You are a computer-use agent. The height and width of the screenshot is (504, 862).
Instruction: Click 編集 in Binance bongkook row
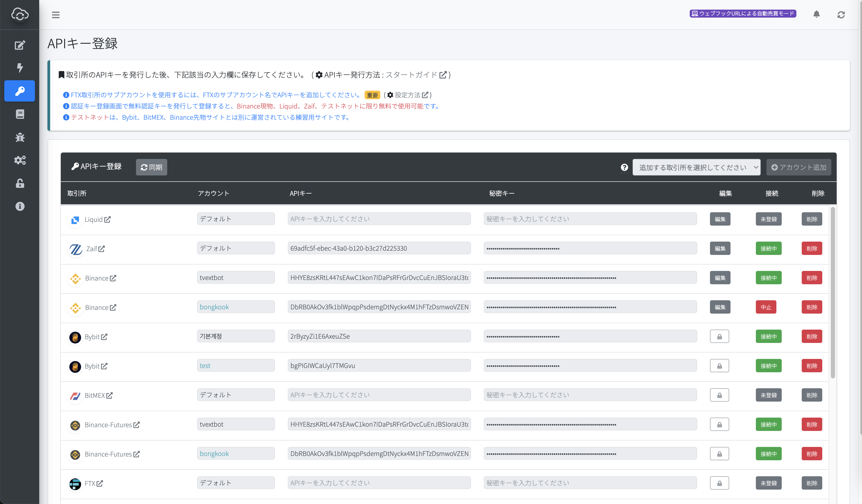[720, 307]
